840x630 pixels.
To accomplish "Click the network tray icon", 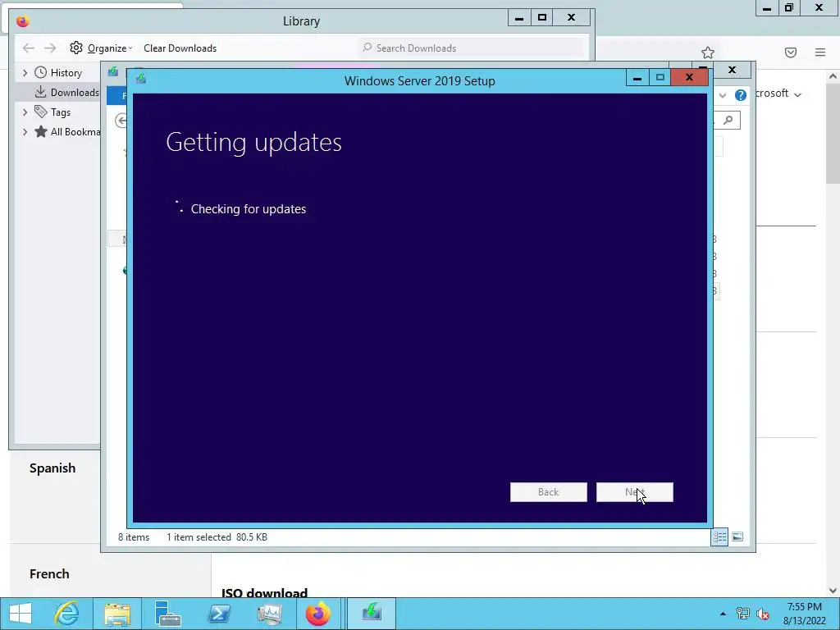I will pyautogui.click(x=742, y=614).
